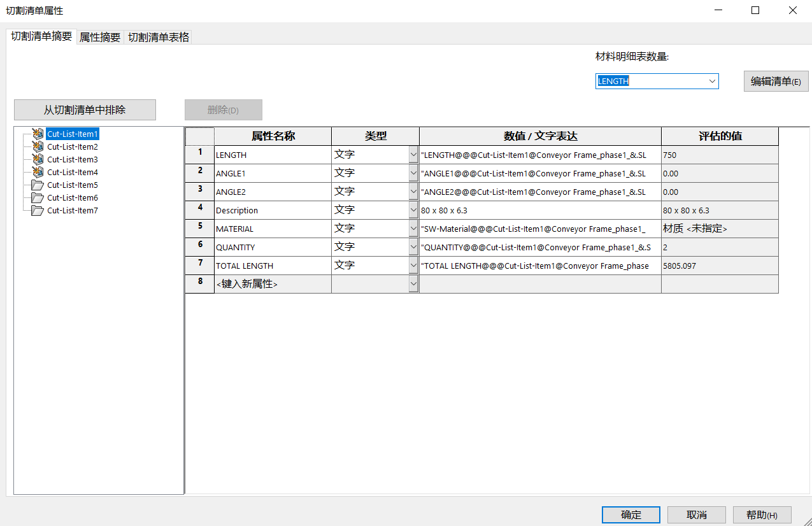
Task: Open the 材料明细表数量 LENGTH dropdown
Action: coord(712,81)
